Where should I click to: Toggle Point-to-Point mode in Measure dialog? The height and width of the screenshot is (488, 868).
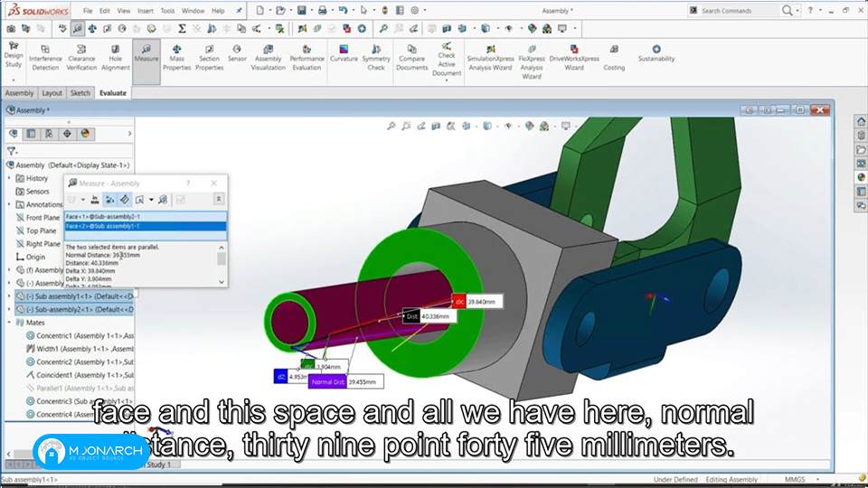[125, 199]
